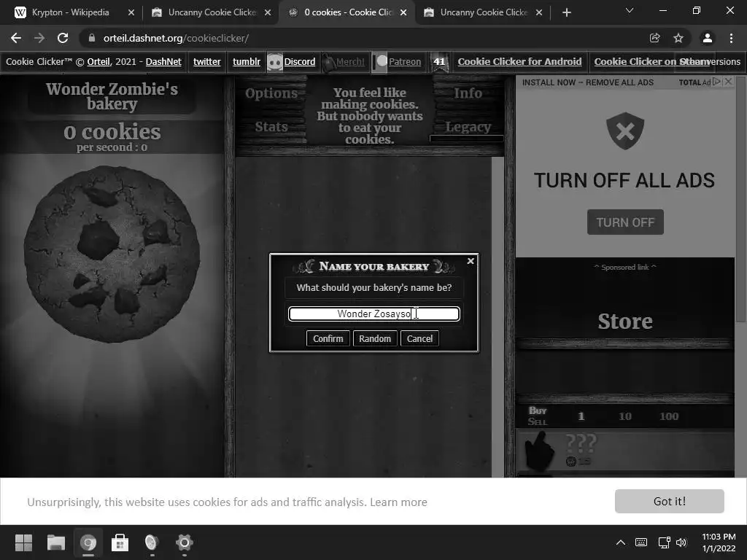The height and width of the screenshot is (560, 747).
Task: Open Microsoft Store from taskbar
Action: [x=120, y=542]
